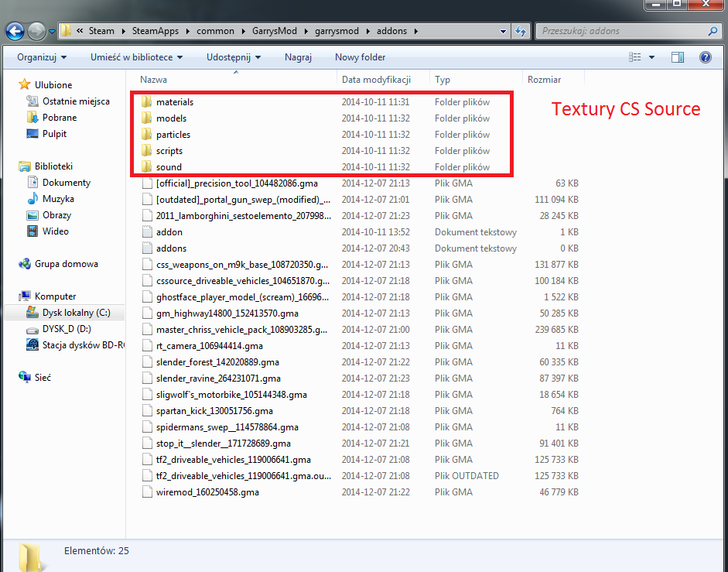Click the magnifier search icon
The height and width of the screenshot is (572, 728).
pos(713,31)
